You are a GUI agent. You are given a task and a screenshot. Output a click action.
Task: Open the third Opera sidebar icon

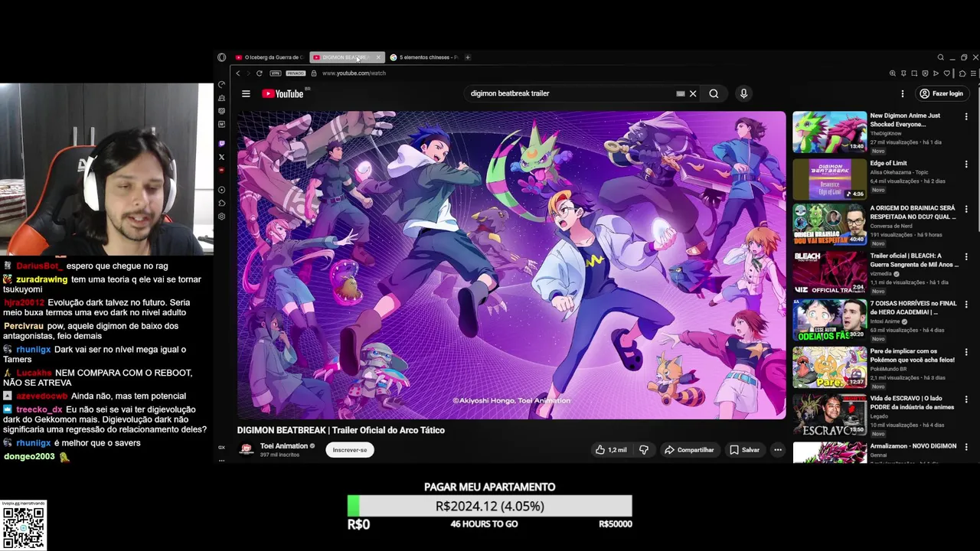point(222,111)
